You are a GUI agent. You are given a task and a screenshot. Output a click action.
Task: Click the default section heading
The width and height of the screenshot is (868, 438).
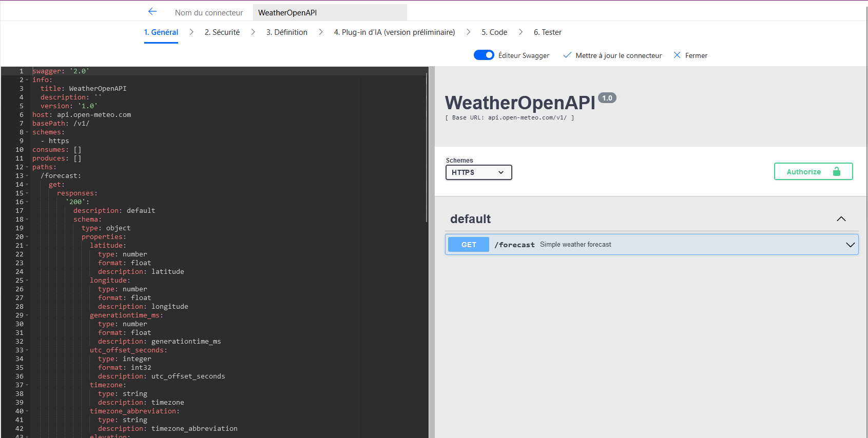click(x=471, y=219)
